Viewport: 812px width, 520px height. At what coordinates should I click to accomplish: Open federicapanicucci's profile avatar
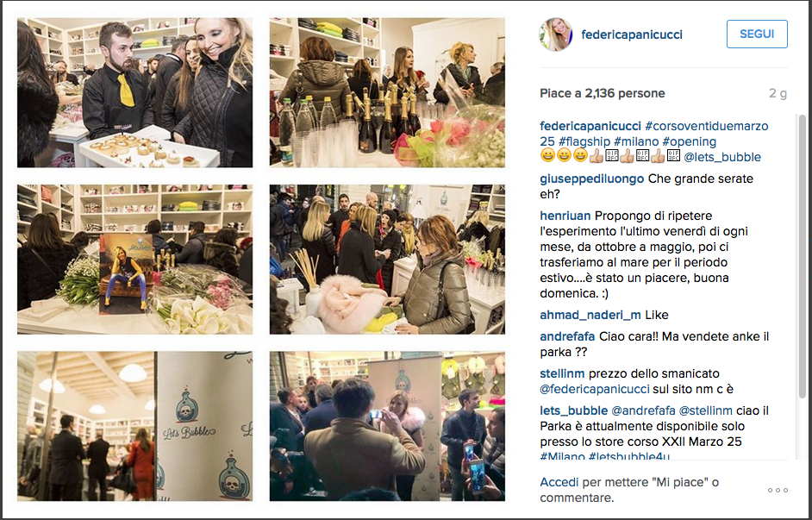556,34
